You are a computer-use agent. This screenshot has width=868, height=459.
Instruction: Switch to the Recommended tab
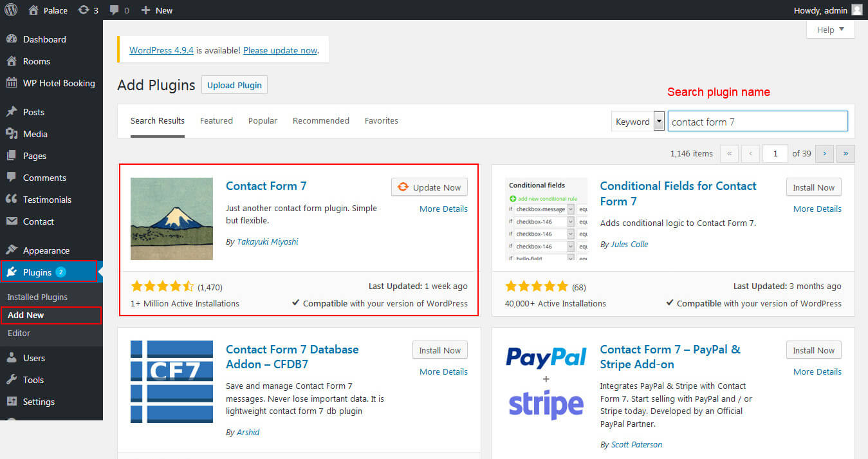click(x=321, y=121)
